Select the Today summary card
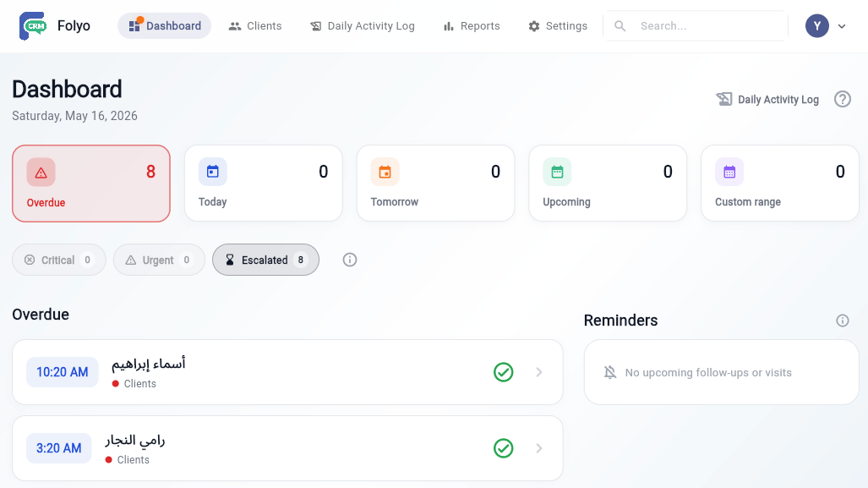This screenshot has width=868, height=488. 264,184
